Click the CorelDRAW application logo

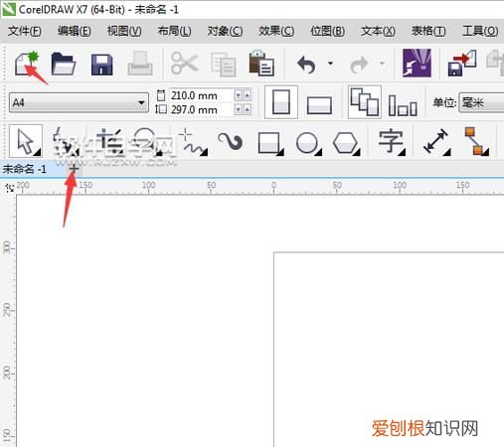(9, 9)
